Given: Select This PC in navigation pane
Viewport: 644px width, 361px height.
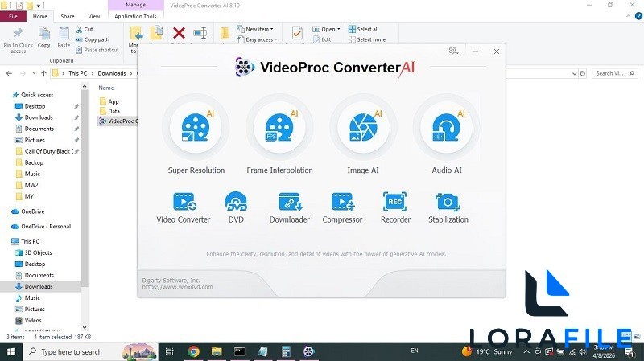Looking at the screenshot, I should coord(30,241).
